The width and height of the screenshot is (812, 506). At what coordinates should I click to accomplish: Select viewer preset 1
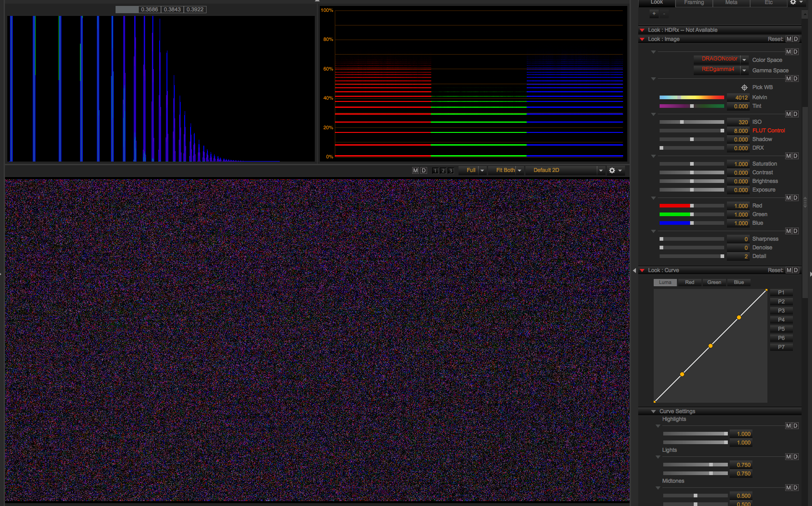[435, 171]
